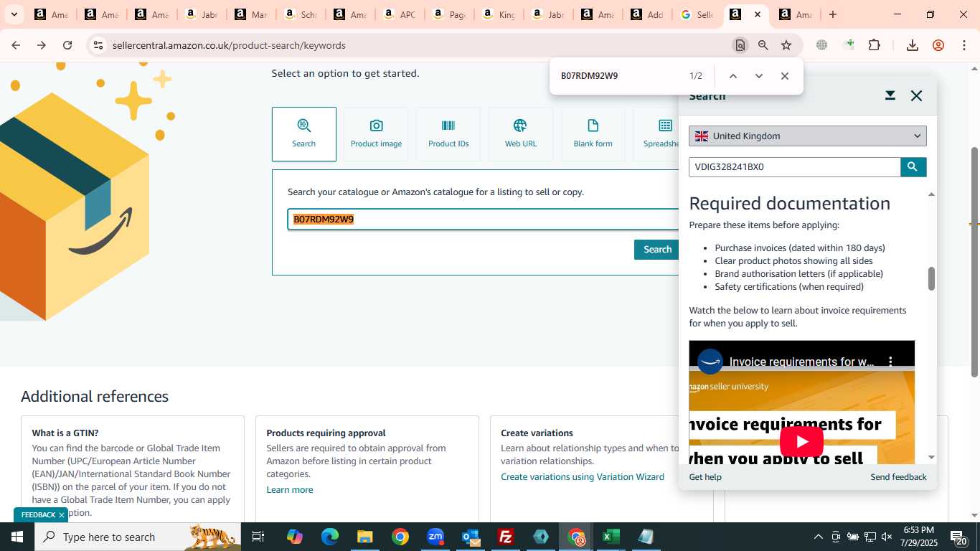
Task: Click the teal Search button
Action: (656, 250)
